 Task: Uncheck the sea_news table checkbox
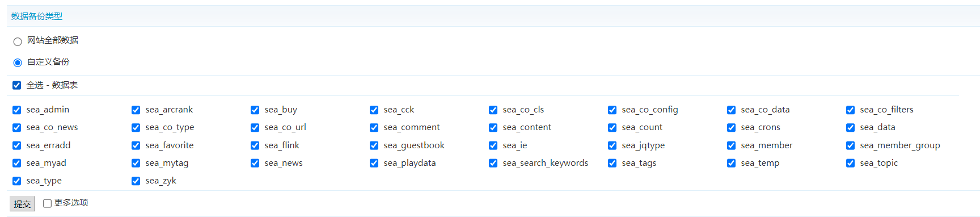[x=255, y=164]
